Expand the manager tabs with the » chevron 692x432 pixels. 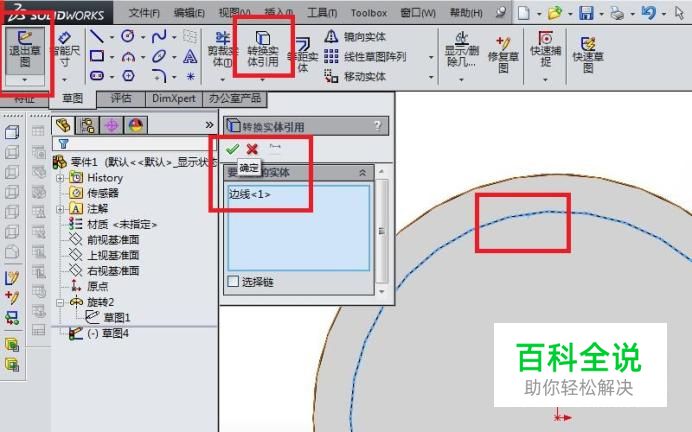pos(209,125)
